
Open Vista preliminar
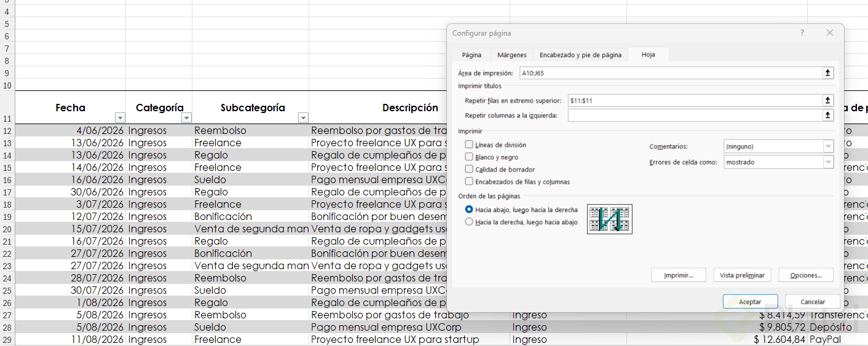coord(742,275)
